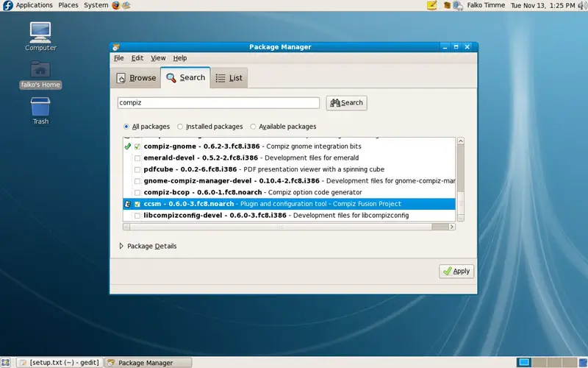
Task: Switch to the List tab
Action: [x=229, y=78]
